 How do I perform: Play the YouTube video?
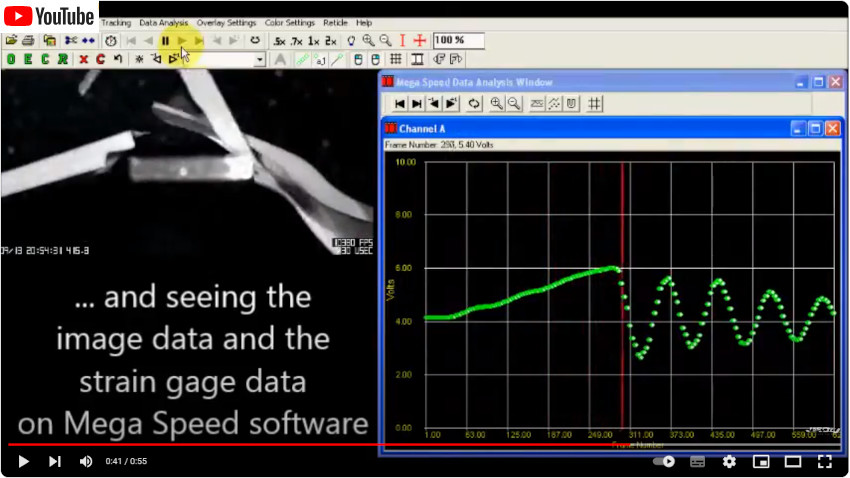(x=23, y=461)
